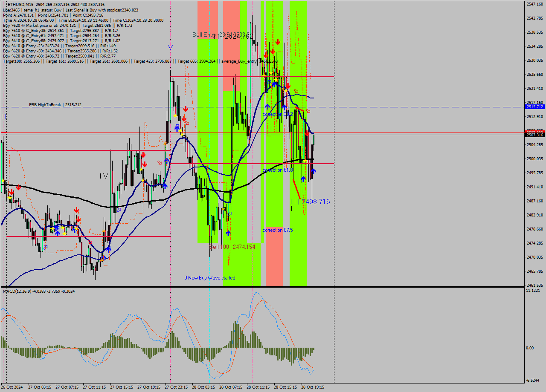Select the 2534.285 price scale value
546x392 pixels.
tap(535, 46)
